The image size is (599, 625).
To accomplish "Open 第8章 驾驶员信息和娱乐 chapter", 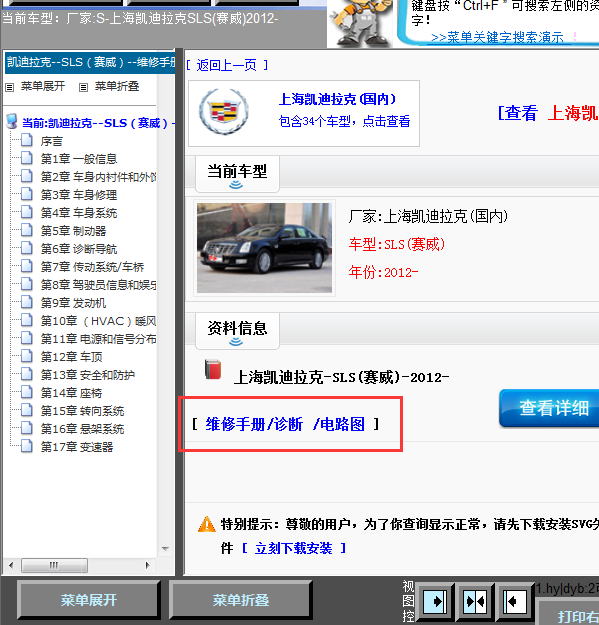I will pyautogui.click(x=98, y=285).
